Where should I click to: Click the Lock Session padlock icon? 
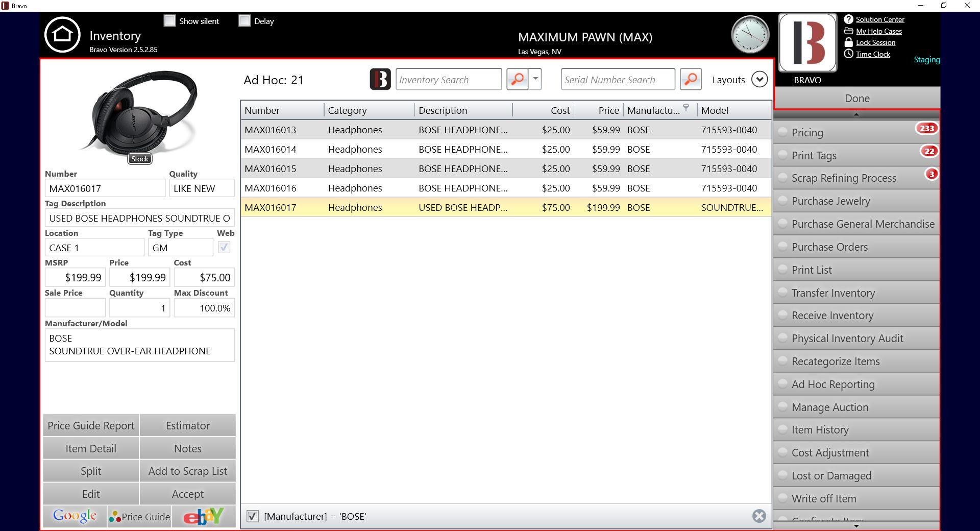(x=848, y=42)
